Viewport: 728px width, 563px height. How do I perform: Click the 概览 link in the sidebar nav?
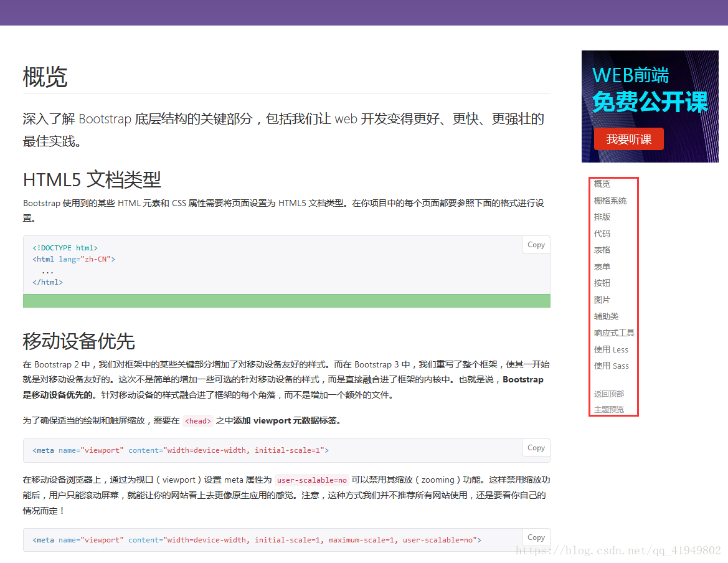pos(602,183)
